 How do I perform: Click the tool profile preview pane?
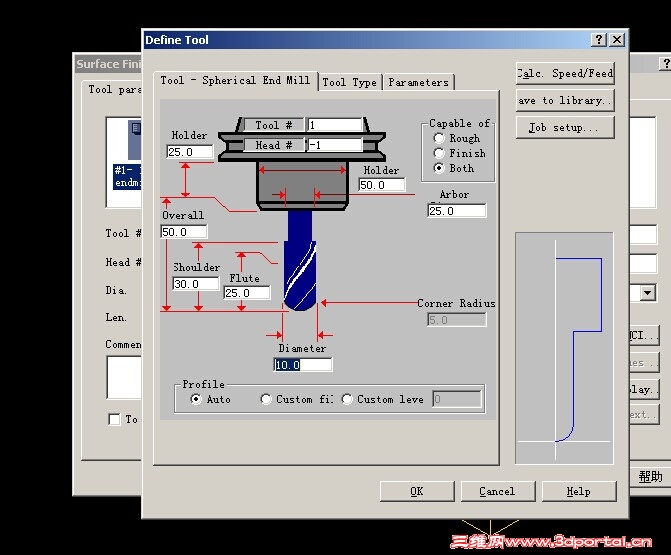point(564,348)
